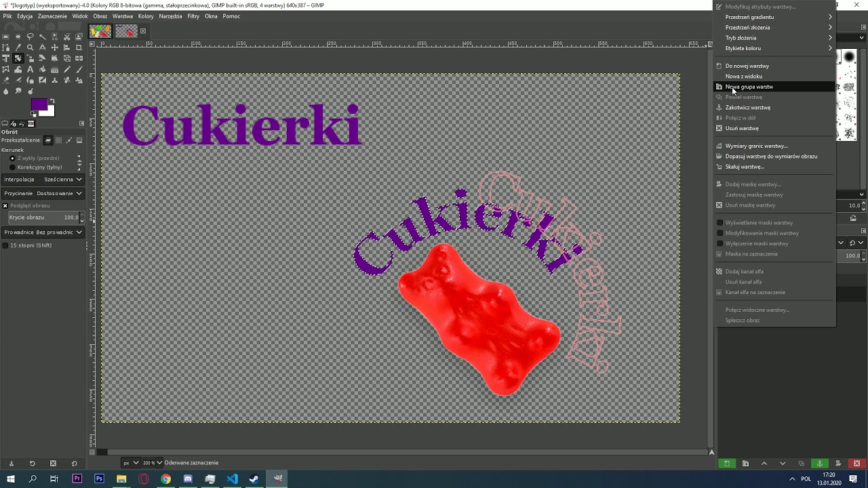Select the Scale tool
Viewport: 868px width, 488px height.
click(x=30, y=58)
